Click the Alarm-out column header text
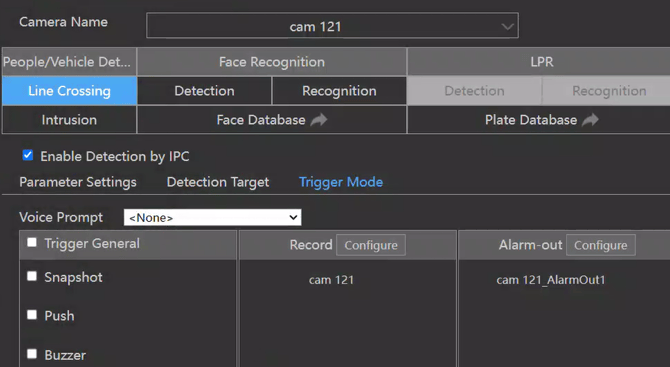 click(x=530, y=245)
